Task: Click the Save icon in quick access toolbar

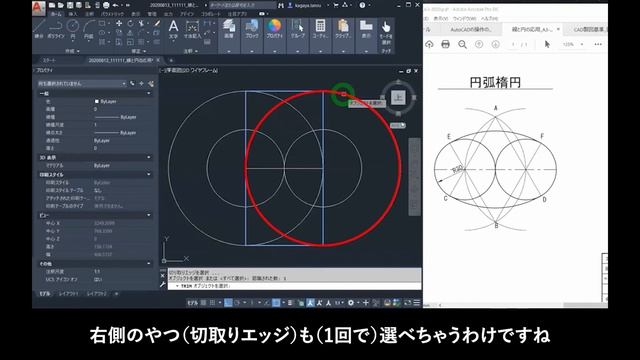Action: pyautogui.click(x=70, y=5)
